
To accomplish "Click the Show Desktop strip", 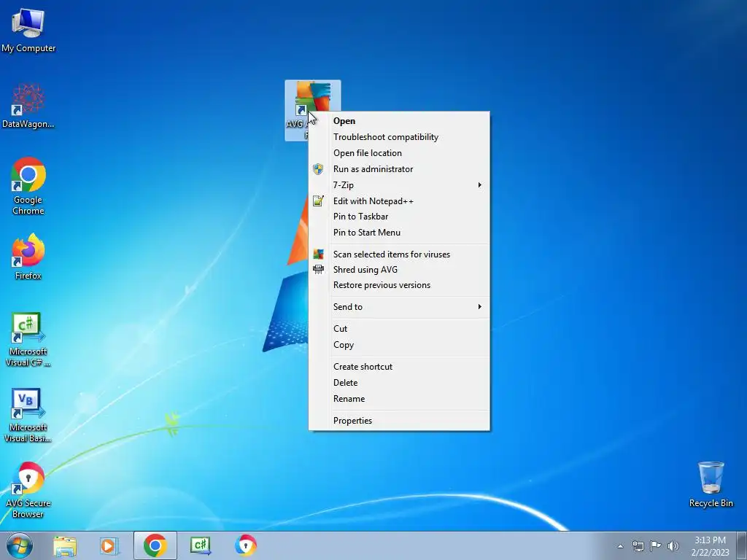I will 741,545.
